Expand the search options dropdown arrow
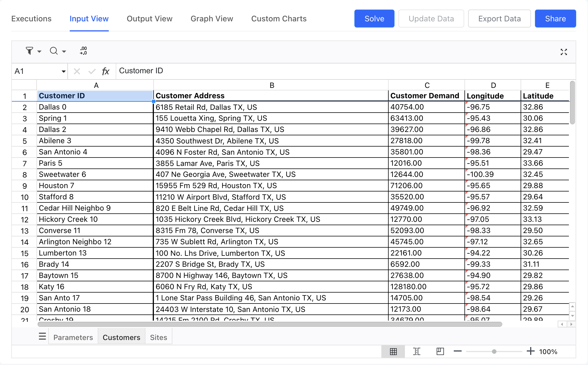The width and height of the screenshot is (588, 365). (64, 51)
